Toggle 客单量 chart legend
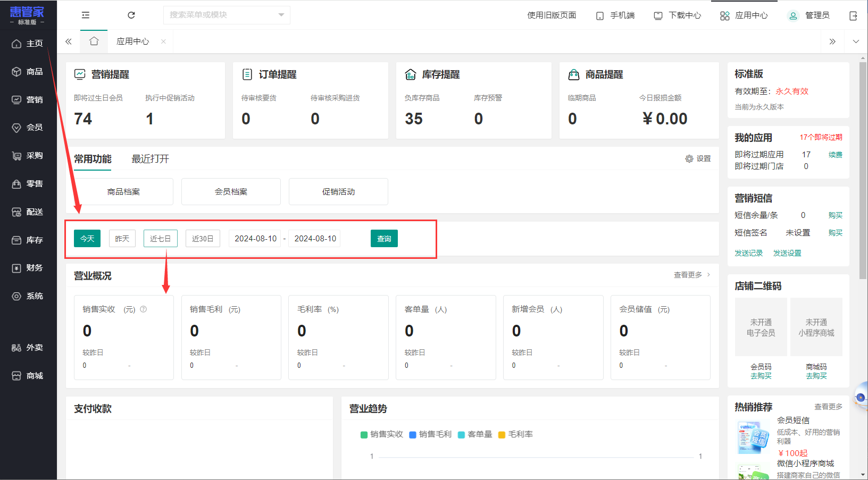868x480 pixels. [x=475, y=434]
